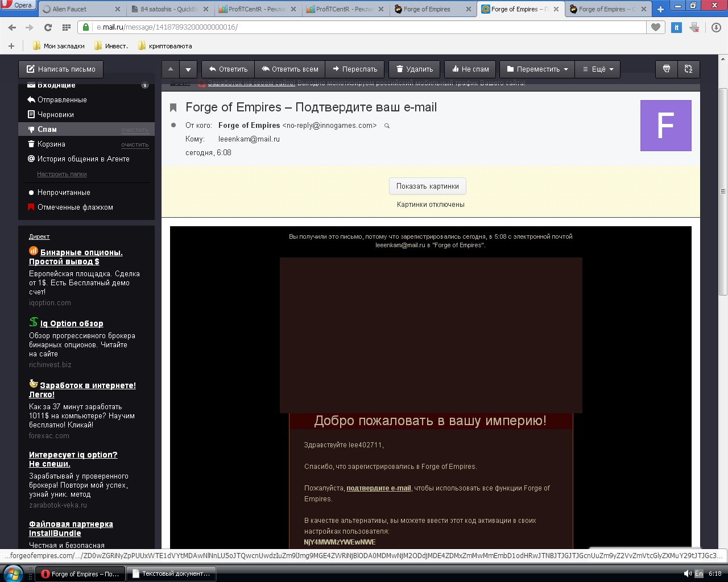The image size is (728, 582).
Task: Click the volume icon in system tray
Action: (x=687, y=574)
